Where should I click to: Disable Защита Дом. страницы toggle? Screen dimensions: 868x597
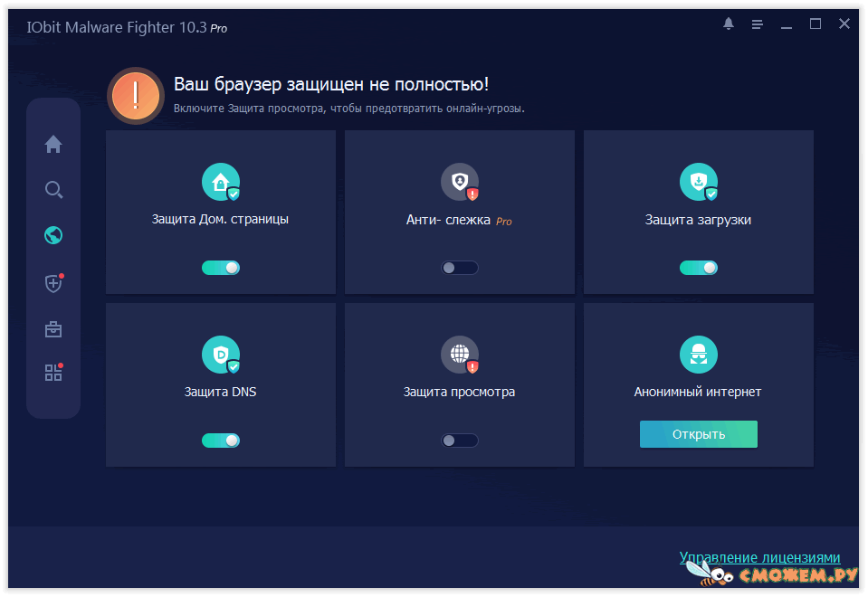tap(220, 268)
